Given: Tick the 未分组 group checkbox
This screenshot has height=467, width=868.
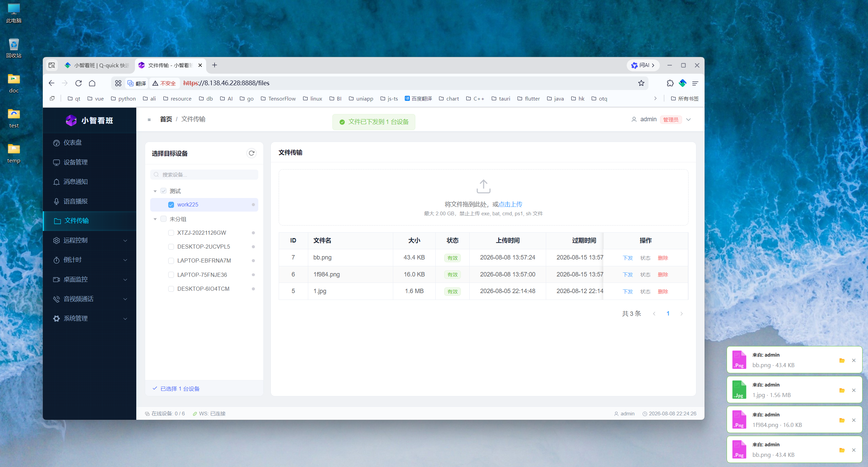Looking at the screenshot, I should [163, 219].
